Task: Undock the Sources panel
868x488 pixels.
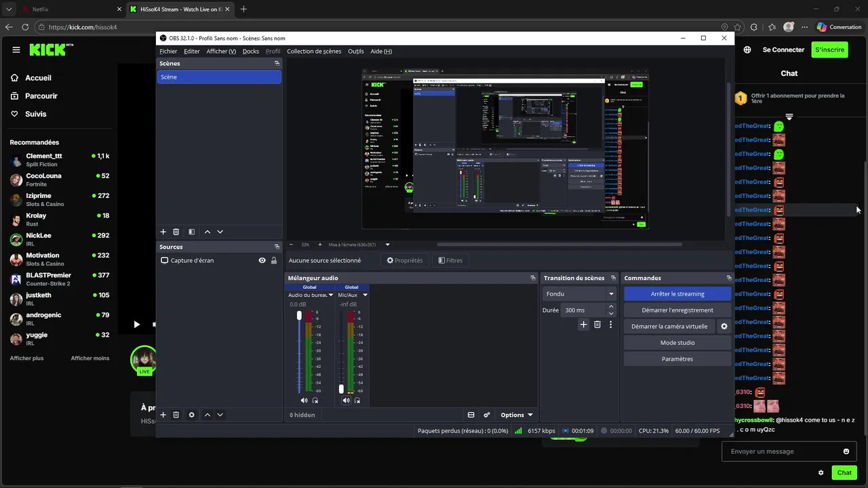Action: [x=277, y=247]
